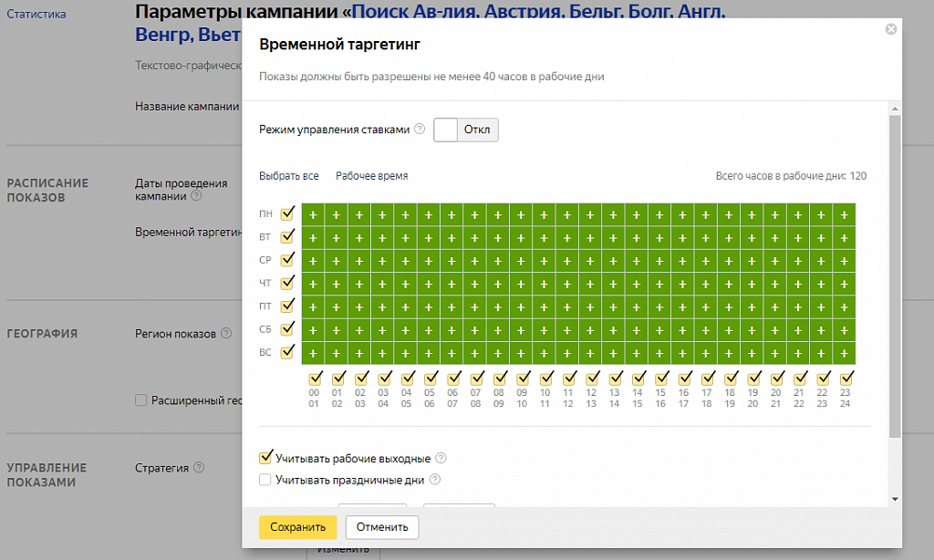This screenshot has width=934, height=560.
Task: Uncheck the ВС (Sunday) row checkbox
Action: tap(287, 351)
